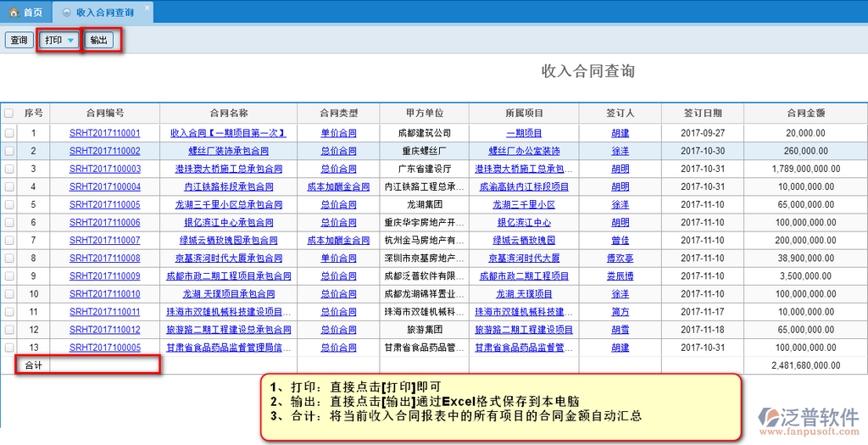Viewport: 868px width, 445px height.
Task: Click the 查询 button
Action: point(19,40)
